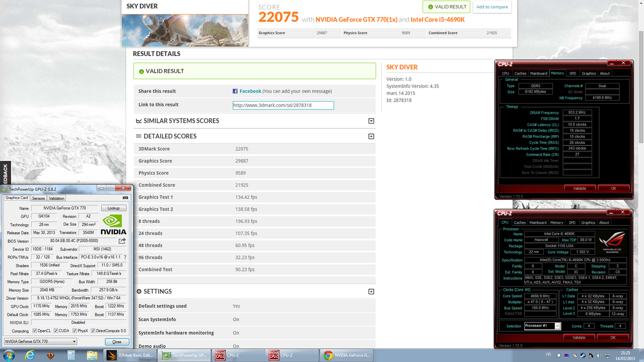Open the Mainboard tab in lower CPU-Z window
This screenshot has height=362, width=644.
[538, 222]
